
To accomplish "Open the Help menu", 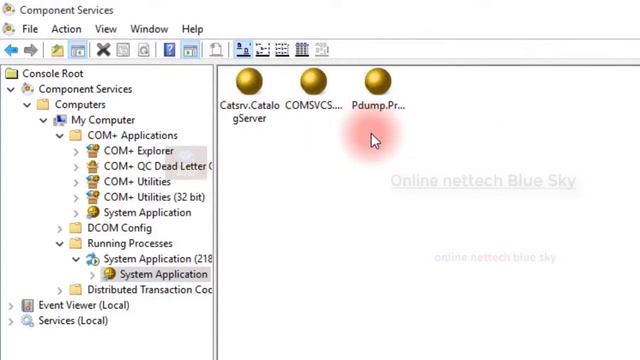I will pos(192,29).
